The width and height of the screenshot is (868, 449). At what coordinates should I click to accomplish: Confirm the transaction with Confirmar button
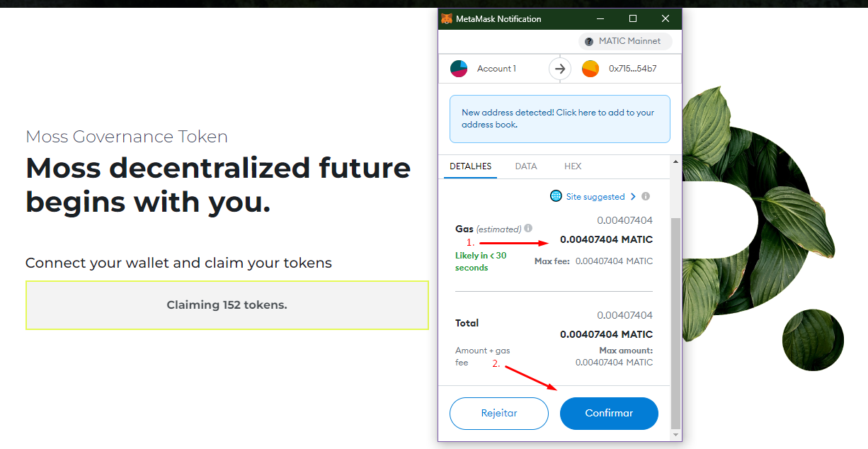pos(609,413)
